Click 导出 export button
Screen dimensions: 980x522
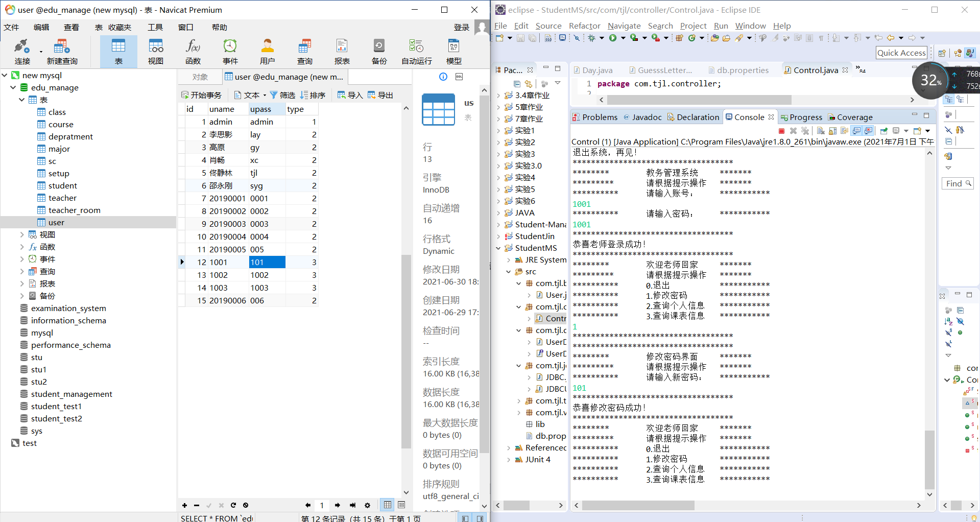[x=380, y=95]
